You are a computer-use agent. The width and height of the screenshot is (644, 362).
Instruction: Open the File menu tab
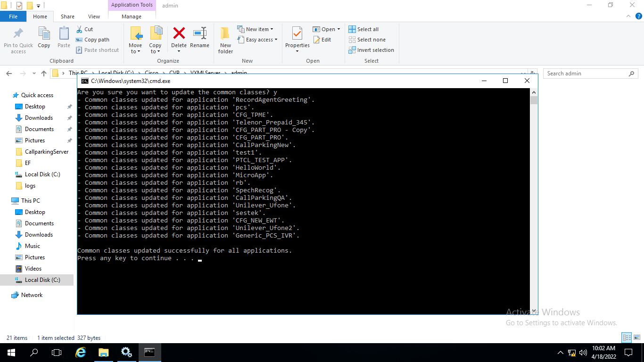click(x=13, y=16)
